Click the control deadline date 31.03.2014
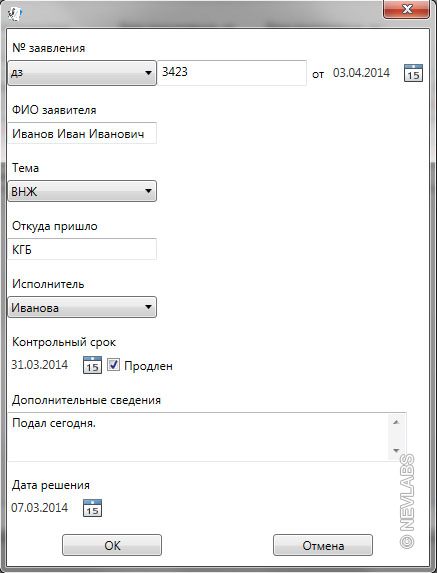This screenshot has width=437, height=573. point(39,365)
